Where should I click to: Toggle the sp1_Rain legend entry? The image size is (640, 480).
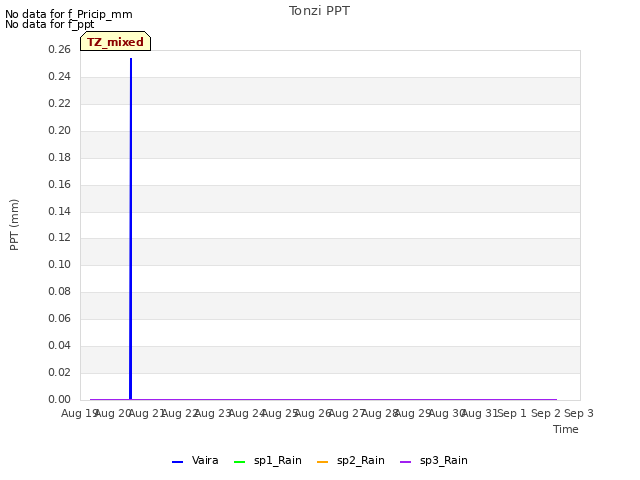268,461
